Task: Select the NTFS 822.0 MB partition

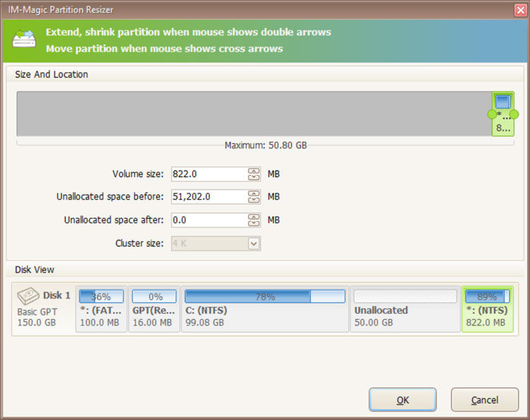Action: click(x=488, y=309)
